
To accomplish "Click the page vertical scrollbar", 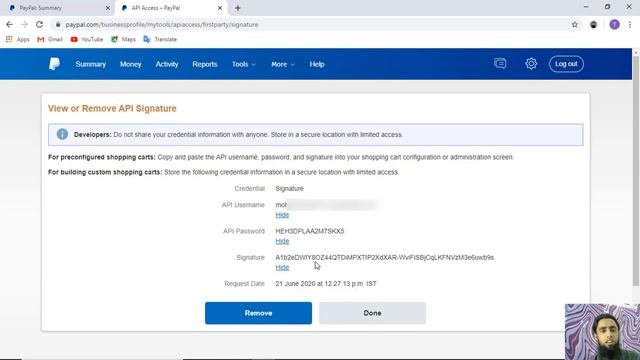I will point(636,171).
